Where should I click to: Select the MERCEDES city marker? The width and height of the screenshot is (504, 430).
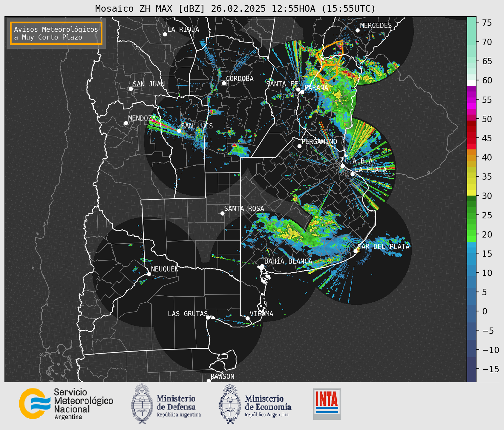point(358,31)
